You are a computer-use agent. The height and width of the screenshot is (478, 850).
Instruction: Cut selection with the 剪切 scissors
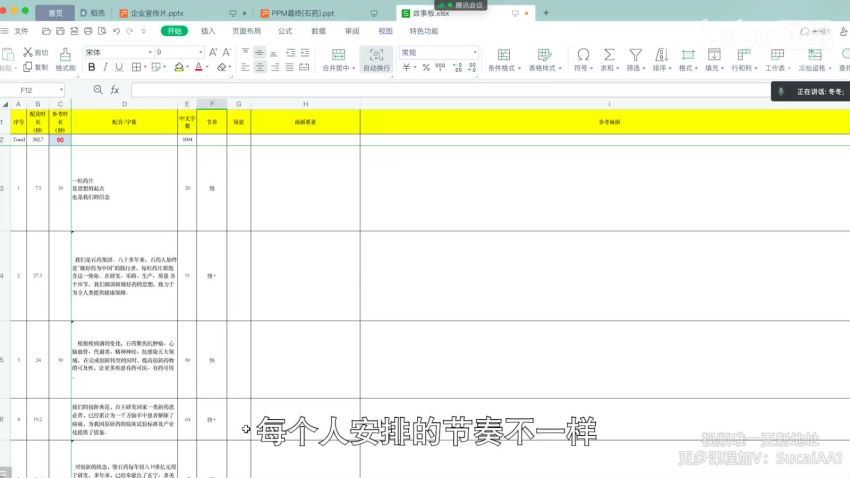[x=35, y=52]
